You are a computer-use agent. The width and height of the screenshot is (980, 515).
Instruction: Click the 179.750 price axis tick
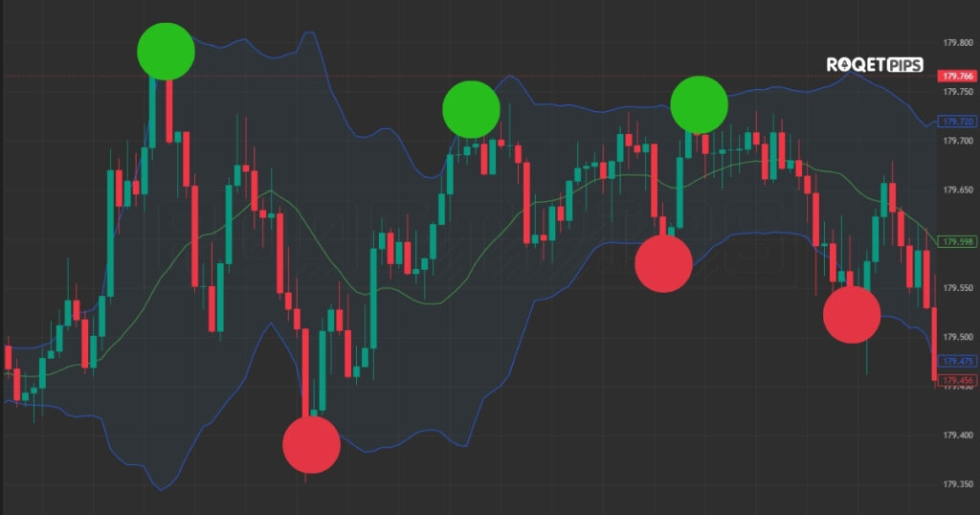pyautogui.click(x=957, y=92)
